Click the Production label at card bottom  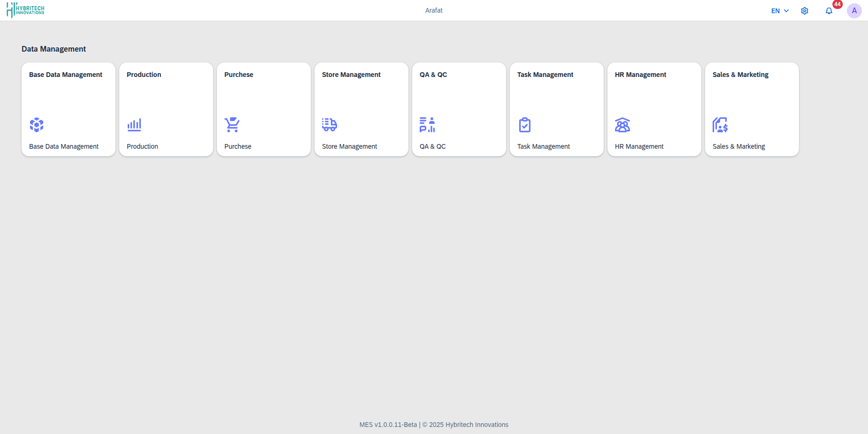point(142,146)
